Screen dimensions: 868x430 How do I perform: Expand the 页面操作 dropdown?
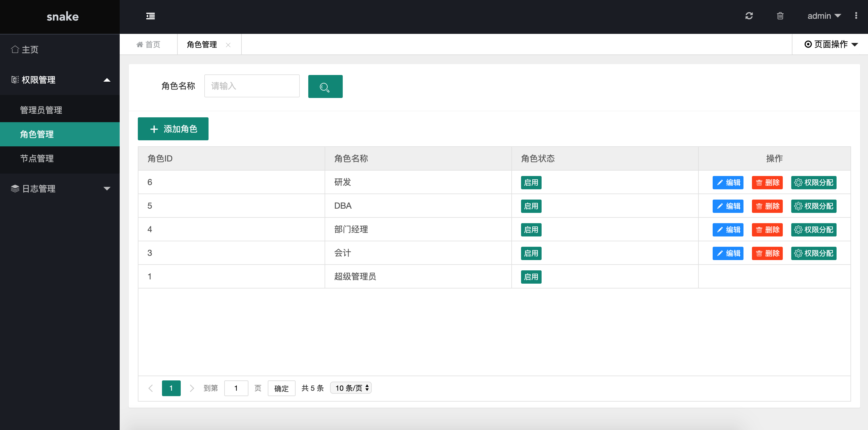pyautogui.click(x=831, y=44)
